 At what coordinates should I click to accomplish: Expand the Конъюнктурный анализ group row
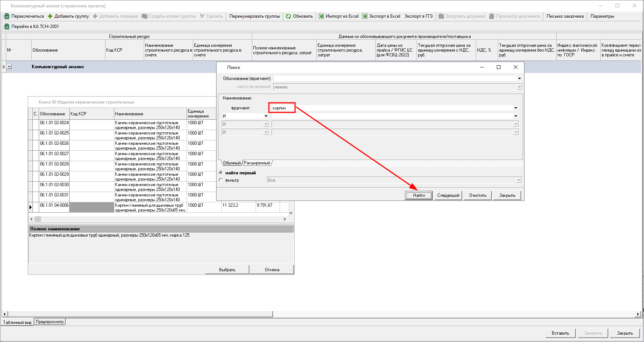click(x=9, y=67)
